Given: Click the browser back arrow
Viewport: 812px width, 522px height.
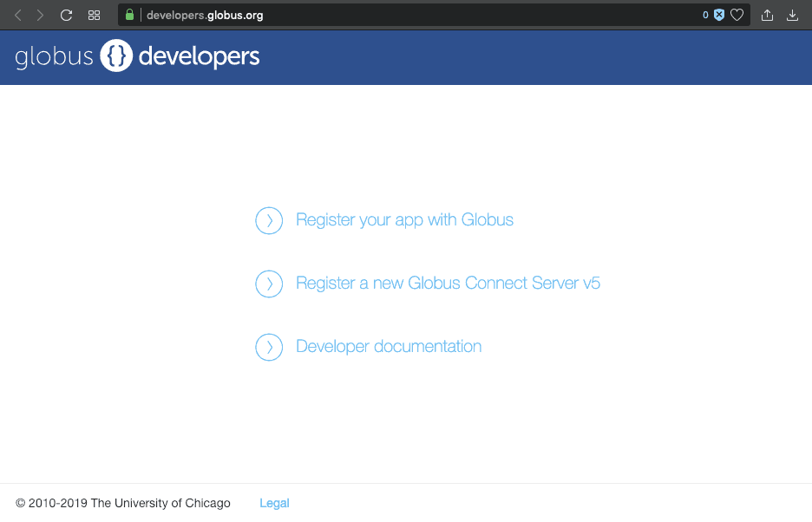Looking at the screenshot, I should tap(18, 15).
